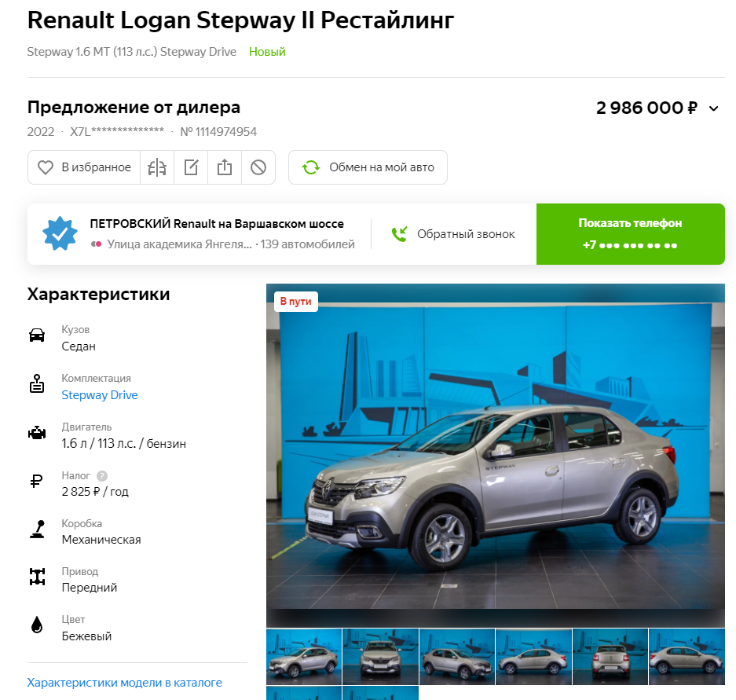736x700 pixels.
Task: Open ПЕТРОВСКИЙ Renault dealer name link
Action: [x=217, y=224]
